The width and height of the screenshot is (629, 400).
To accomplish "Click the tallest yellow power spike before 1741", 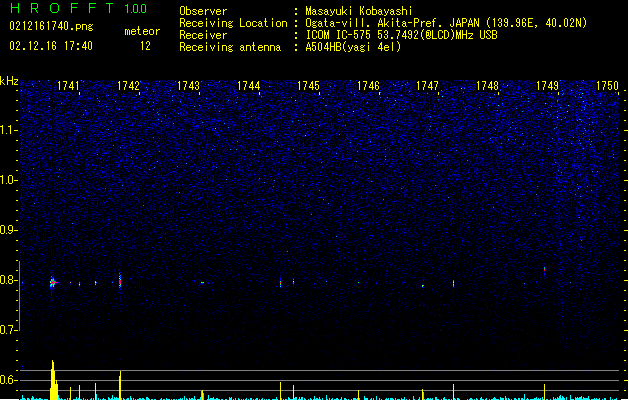I will pos(53,380).
